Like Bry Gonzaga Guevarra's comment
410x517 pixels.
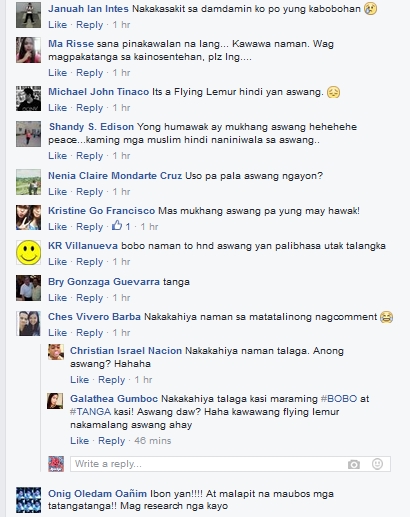pos(57,297)
